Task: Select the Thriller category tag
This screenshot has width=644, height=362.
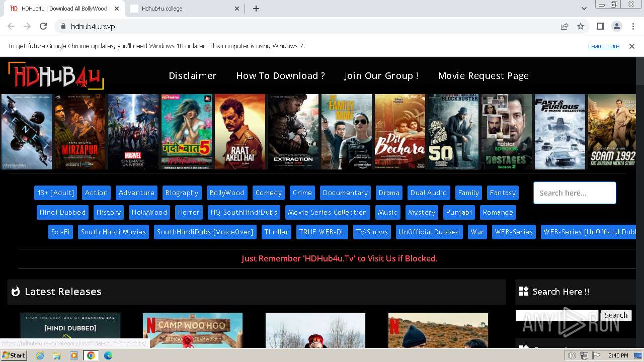Action: point(277,232)
